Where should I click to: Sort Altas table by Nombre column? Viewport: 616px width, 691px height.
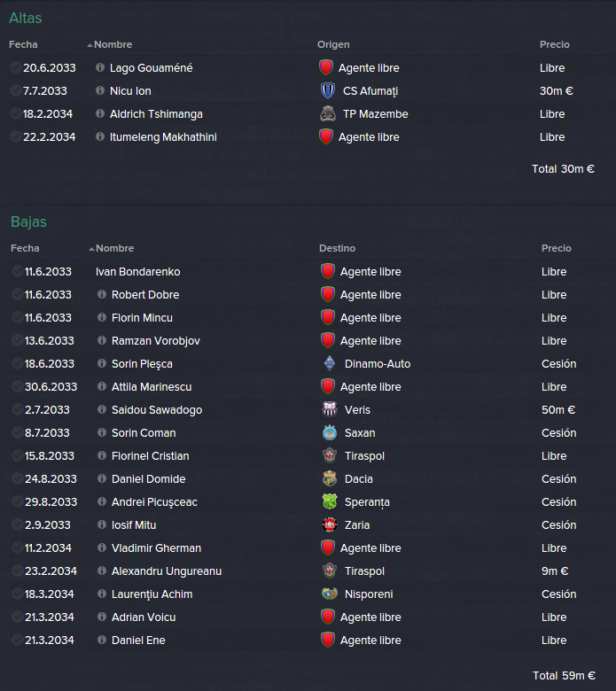(113, 44)
